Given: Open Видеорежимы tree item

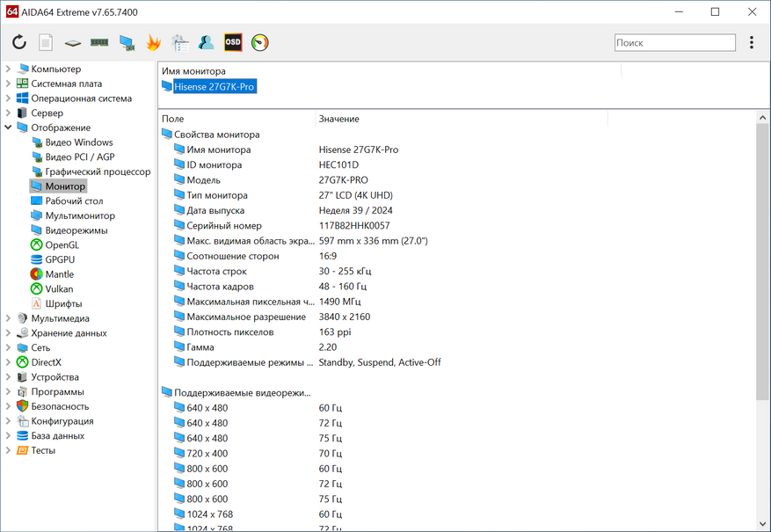Looking at the screenshot, I should 69,230.
